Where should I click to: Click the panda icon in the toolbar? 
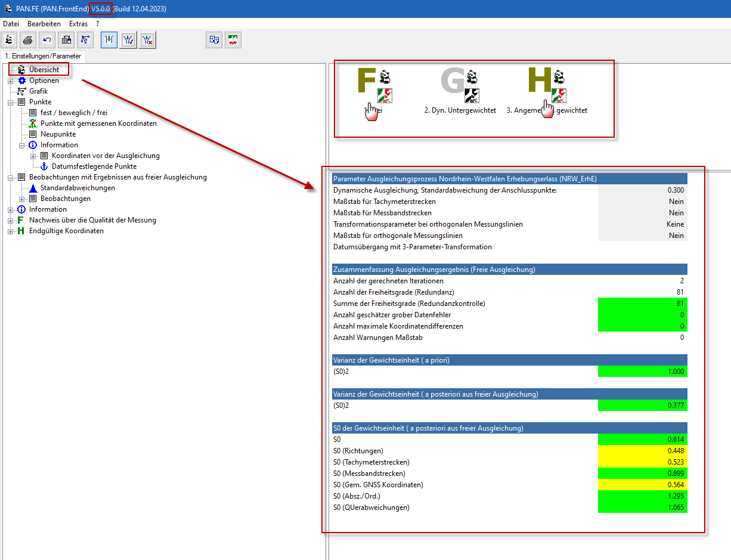tap(8, 40)
